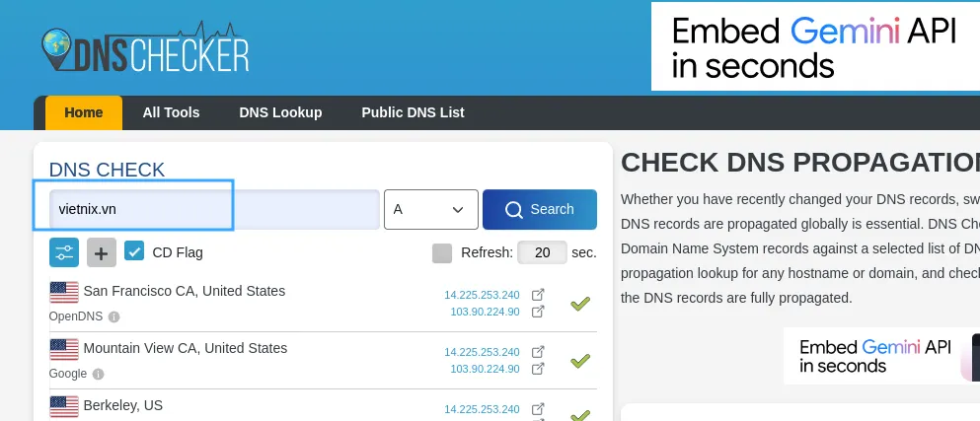Click IP 103.90.224.90 in Google row

(x=485, y=369)
